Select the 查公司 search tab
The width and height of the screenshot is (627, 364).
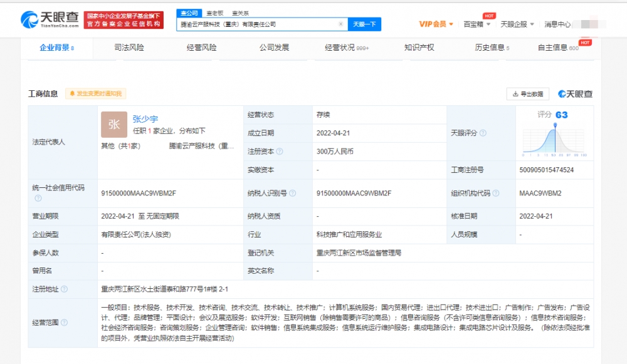(189, 13)
